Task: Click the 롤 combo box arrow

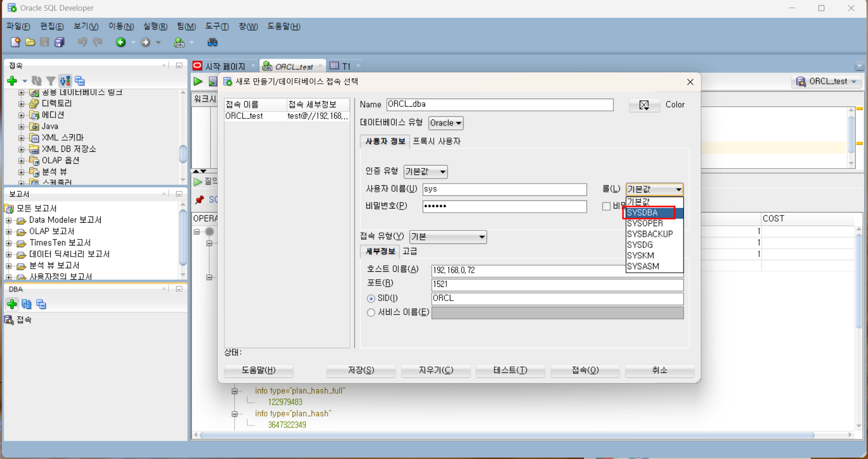Action: (678, 189)
